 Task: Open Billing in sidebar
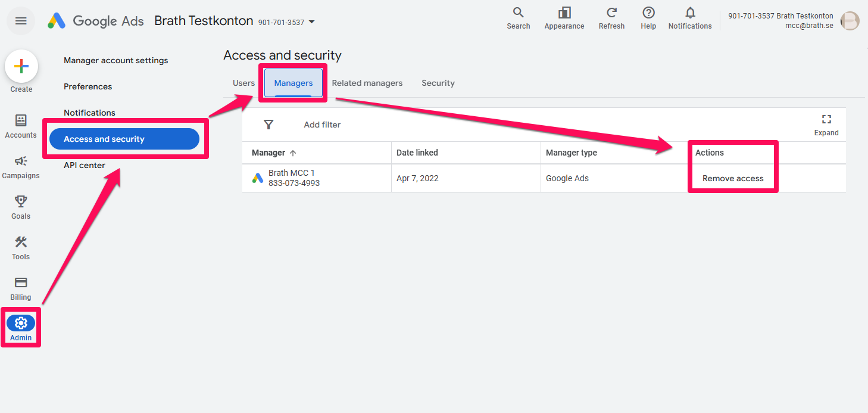[21, 288]
